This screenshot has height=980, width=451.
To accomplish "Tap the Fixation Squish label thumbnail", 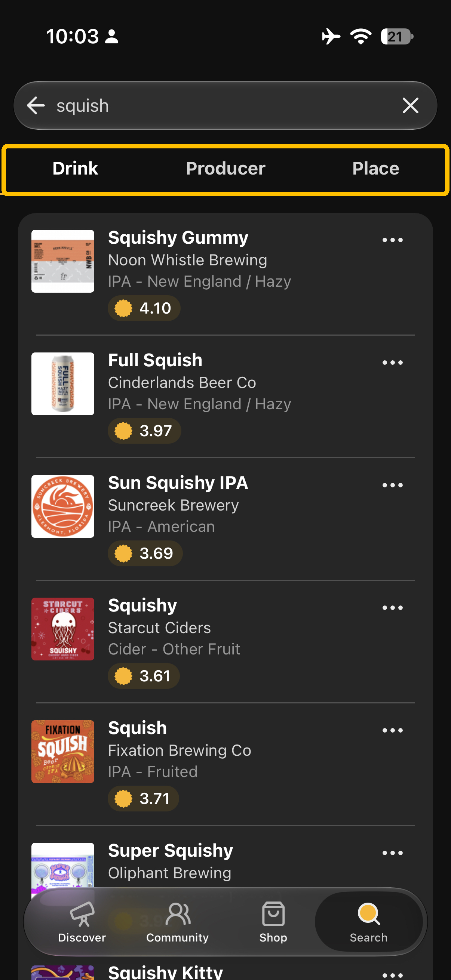I will [x=63, y=751].
